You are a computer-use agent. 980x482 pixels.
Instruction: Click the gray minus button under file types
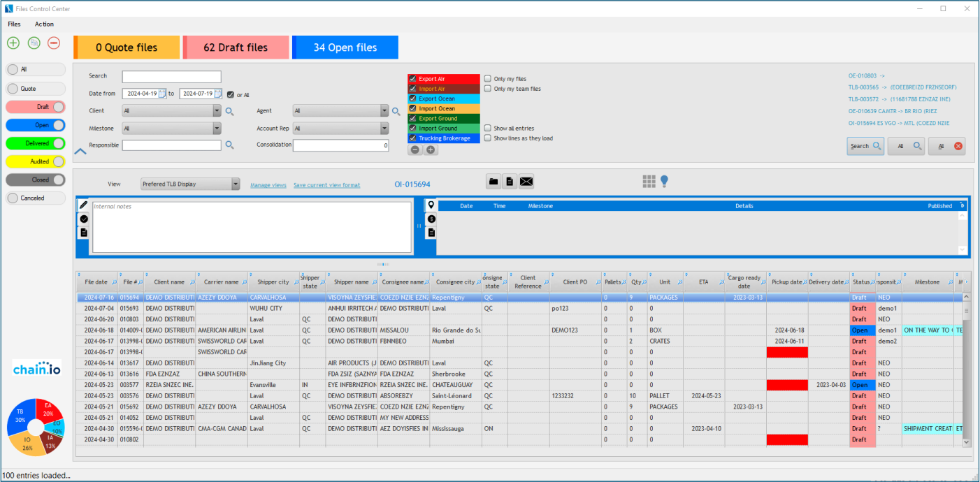pyautogui.click(x=415, y=149)
